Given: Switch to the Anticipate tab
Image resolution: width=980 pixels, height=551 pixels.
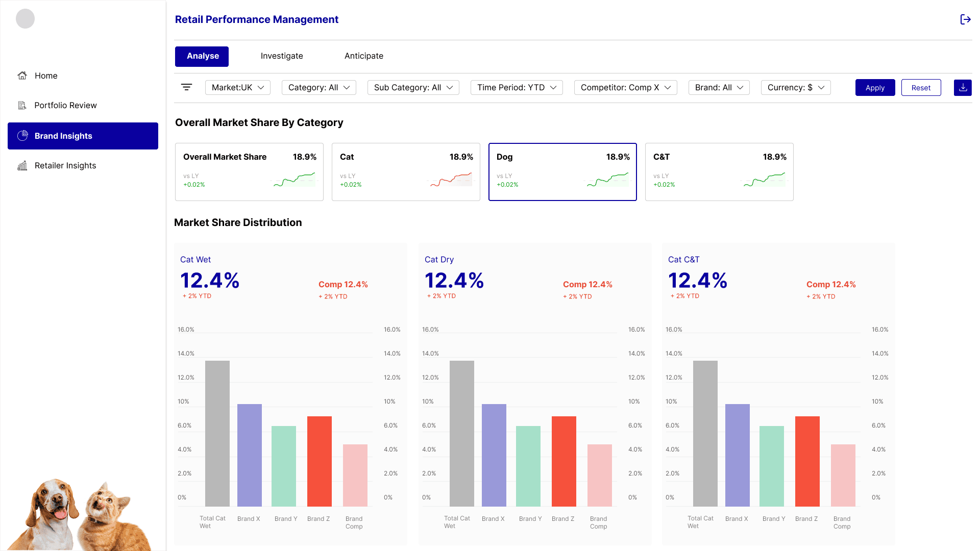Looking at the screenshot, I should point(363,56).
